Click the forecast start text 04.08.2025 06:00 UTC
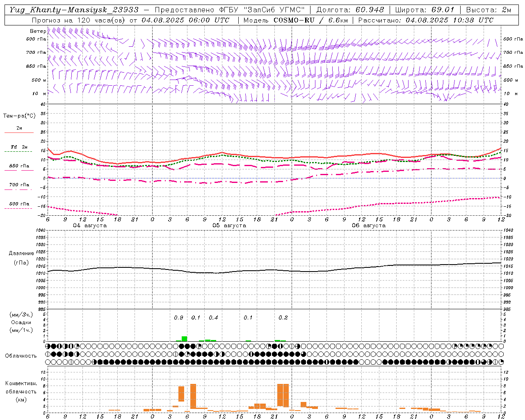This screenshot has width=525, height=420. coord(185,20)
